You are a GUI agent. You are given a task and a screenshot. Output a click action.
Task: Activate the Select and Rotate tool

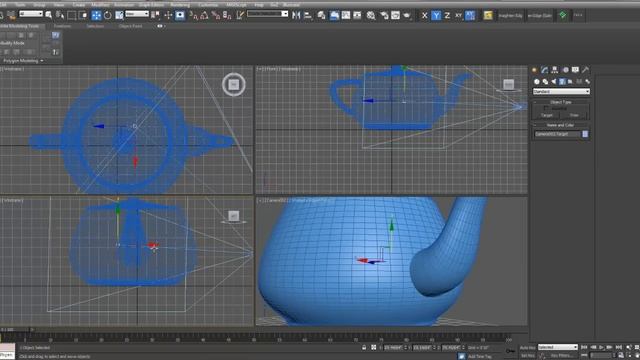(108, 16)
